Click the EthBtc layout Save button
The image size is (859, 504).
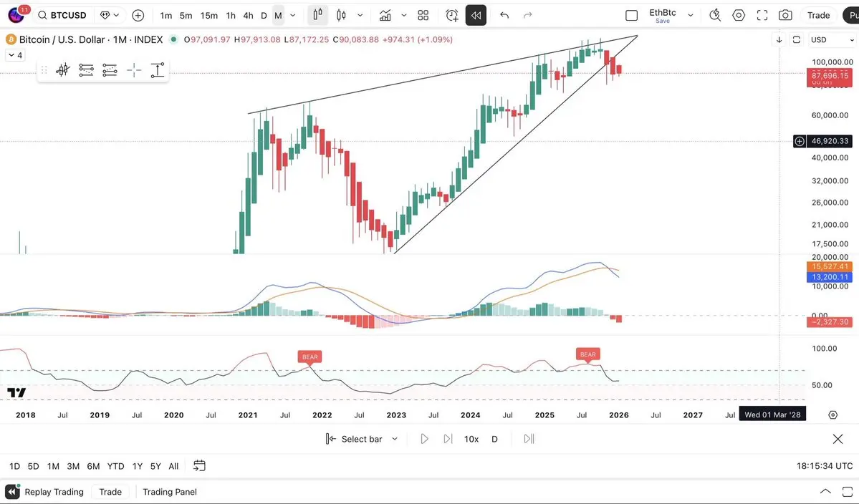[x=662, y=21]
